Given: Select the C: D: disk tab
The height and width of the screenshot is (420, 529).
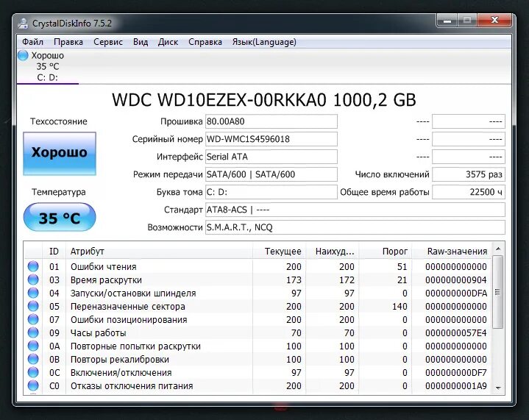Looking at the screenshot, I should 48,66.
